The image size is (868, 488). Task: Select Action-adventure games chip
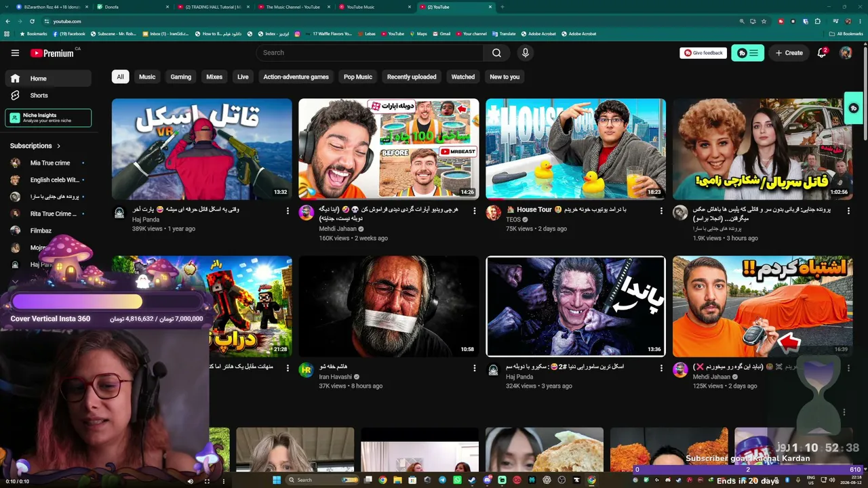click(x=296, y=77)
